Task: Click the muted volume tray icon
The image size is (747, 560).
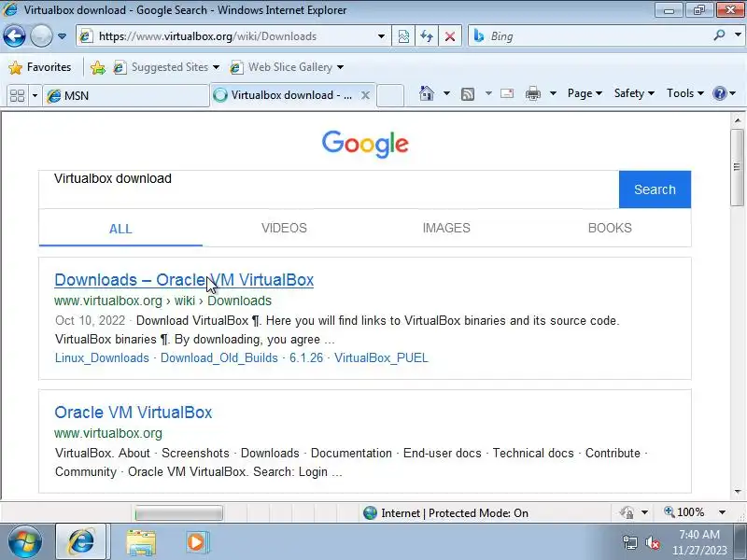Action: click(x=652, y=542)
